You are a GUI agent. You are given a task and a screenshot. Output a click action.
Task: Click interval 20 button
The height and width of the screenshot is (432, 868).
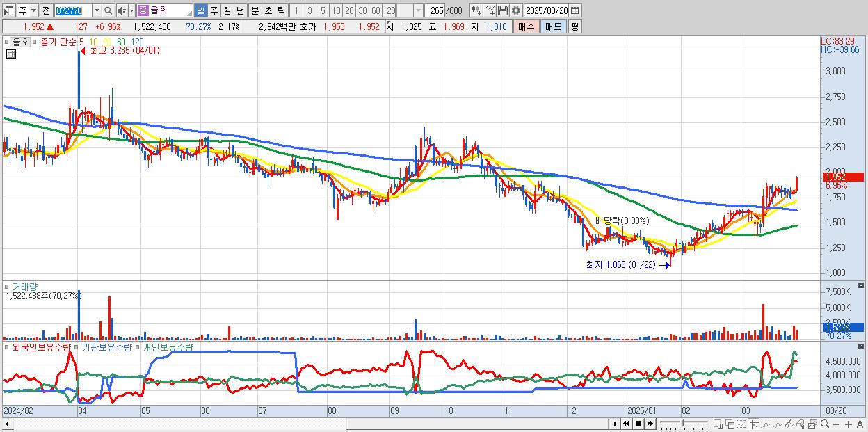click(349, 10)
